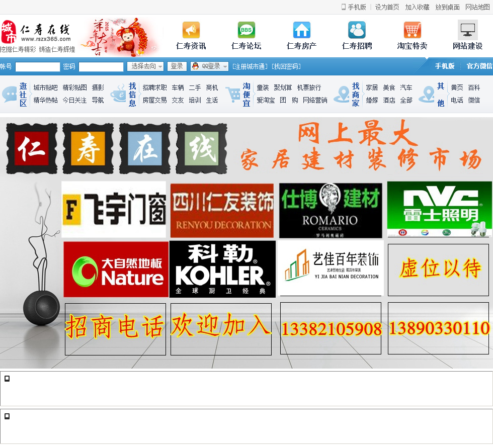Click the phone number 13890330110
This screenshot has height=448, width=493.
[439, 328]
